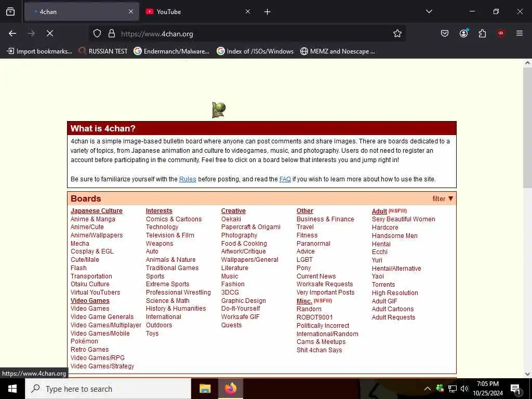532x399 pixels.
Task: Open the volume speaker tray icon
Action: click(464, 389)
